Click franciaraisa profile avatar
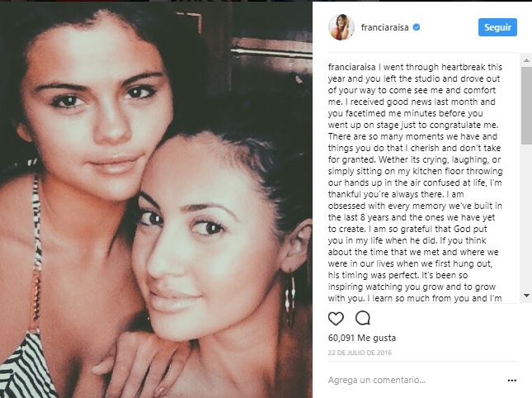Viewport: 532px width, 398px height. point(341,27)
